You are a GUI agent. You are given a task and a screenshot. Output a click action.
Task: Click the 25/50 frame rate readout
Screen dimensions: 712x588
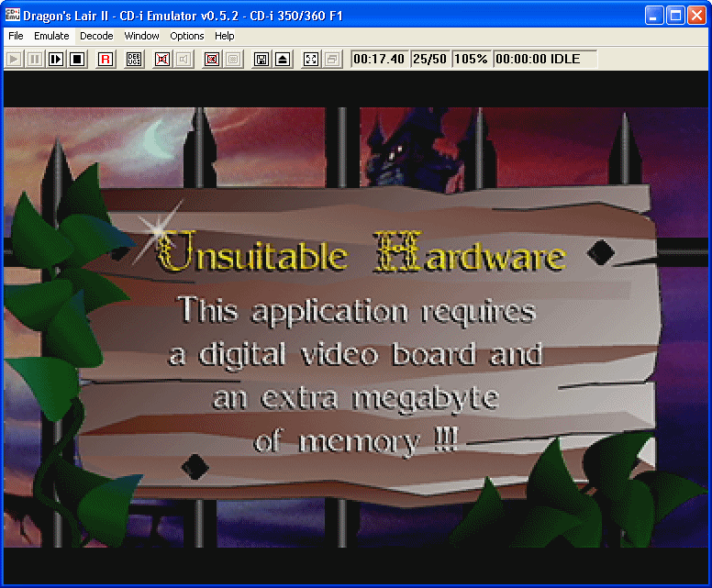coord(429,59)
